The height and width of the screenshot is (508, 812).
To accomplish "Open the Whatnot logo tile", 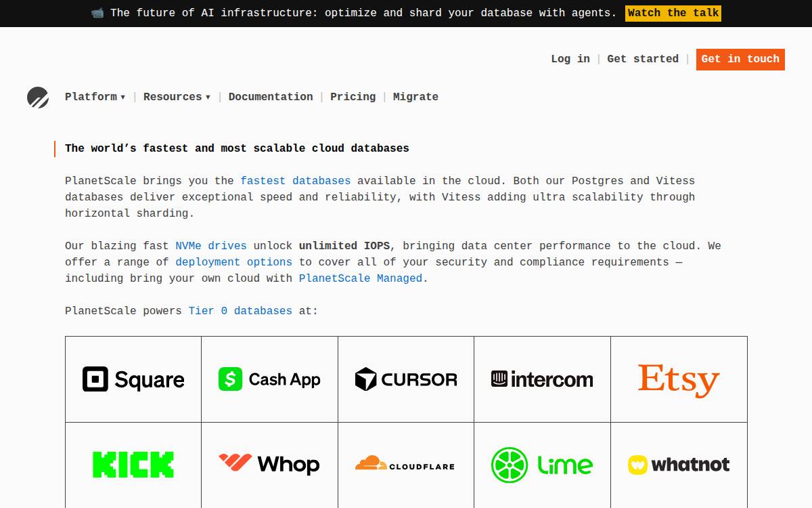I will click(x=679, y=465).
